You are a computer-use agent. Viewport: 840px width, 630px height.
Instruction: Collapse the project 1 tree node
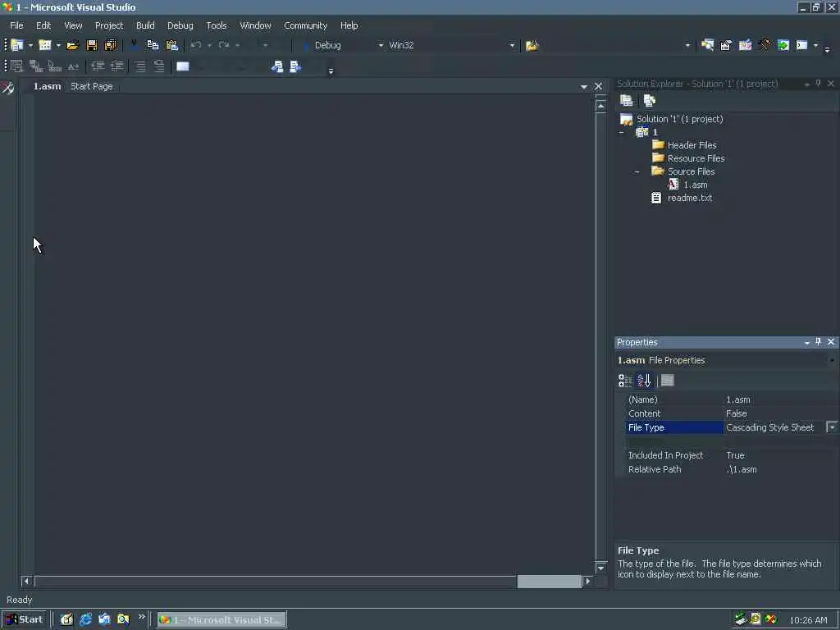click(x=622, y=132)
